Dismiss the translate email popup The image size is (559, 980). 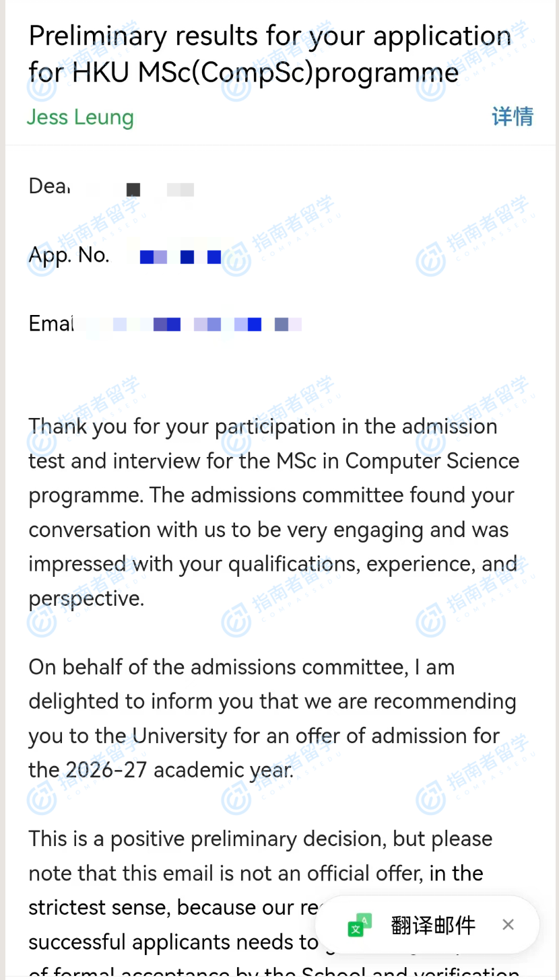click(508, 925)
